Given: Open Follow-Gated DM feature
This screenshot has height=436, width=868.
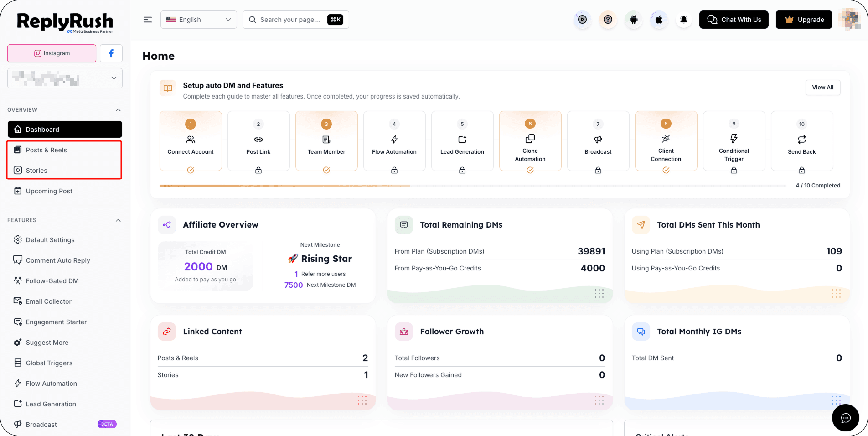Looking at the screenshot, I should (65, 281).
